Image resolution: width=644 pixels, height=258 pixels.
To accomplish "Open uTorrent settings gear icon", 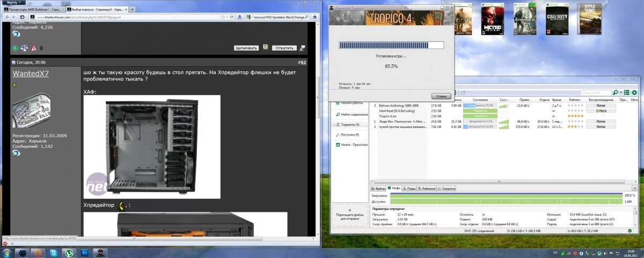I will [634, 92].
